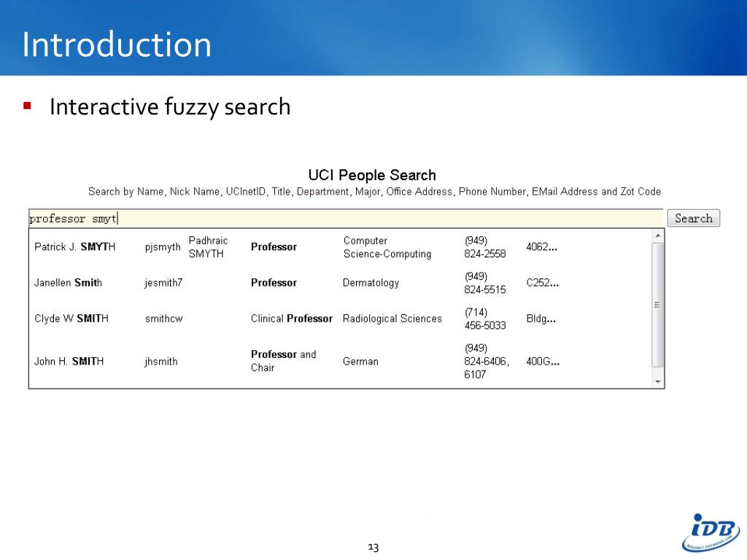Click phone number '(714) 456-5033'
Viewport: 747px width, 560px height.
tap(485, 319)
